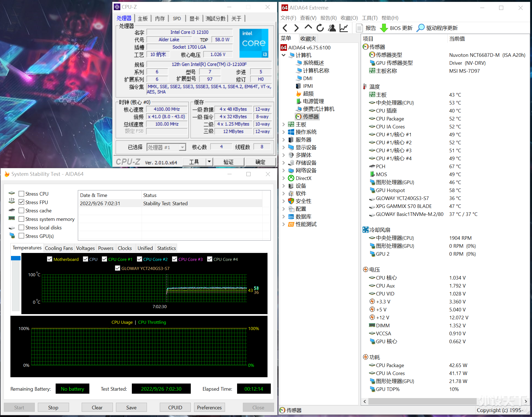Expand the 主板 tree node
Viewport: 532px width, 417px height.
[x=284, y=124]
